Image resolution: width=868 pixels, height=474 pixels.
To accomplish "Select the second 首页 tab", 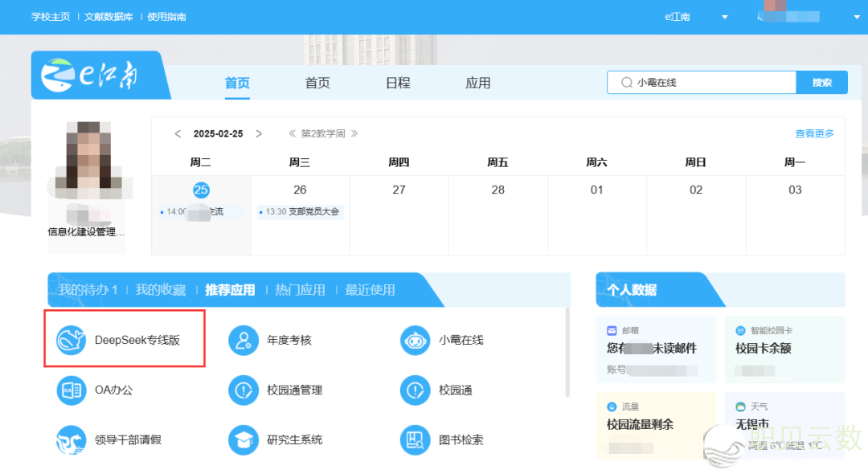I will (x=317, y=83).
